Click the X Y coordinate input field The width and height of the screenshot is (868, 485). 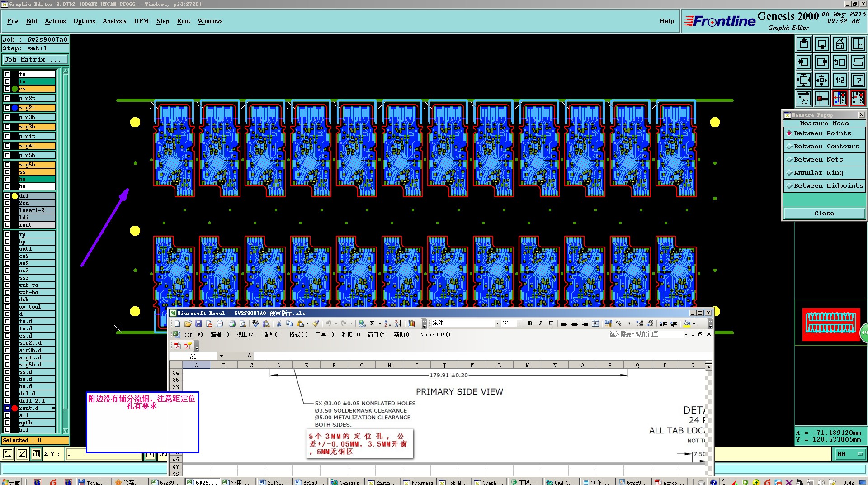click(105, 454)
